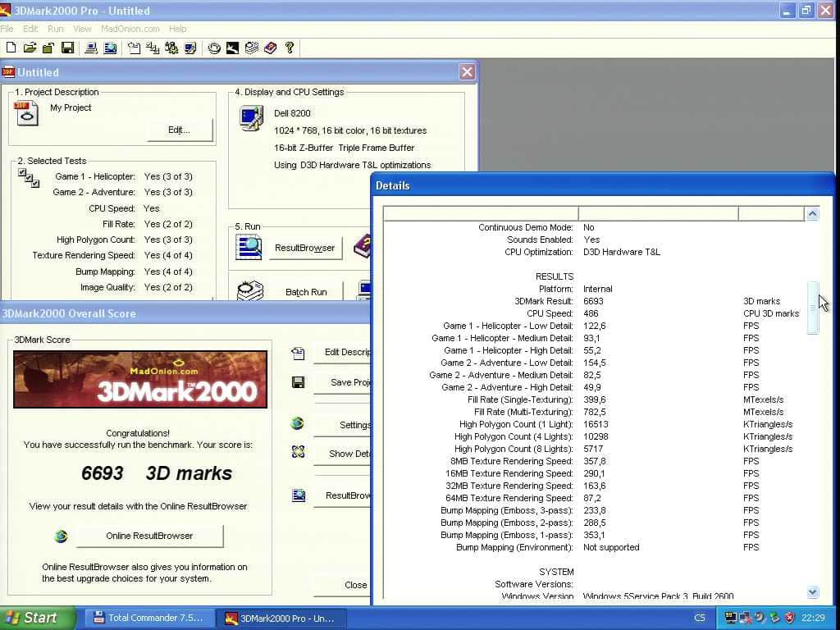Click the Bump Mapping (Environment) Not supported text
The image size is (840, 630).
click(611, 547)
